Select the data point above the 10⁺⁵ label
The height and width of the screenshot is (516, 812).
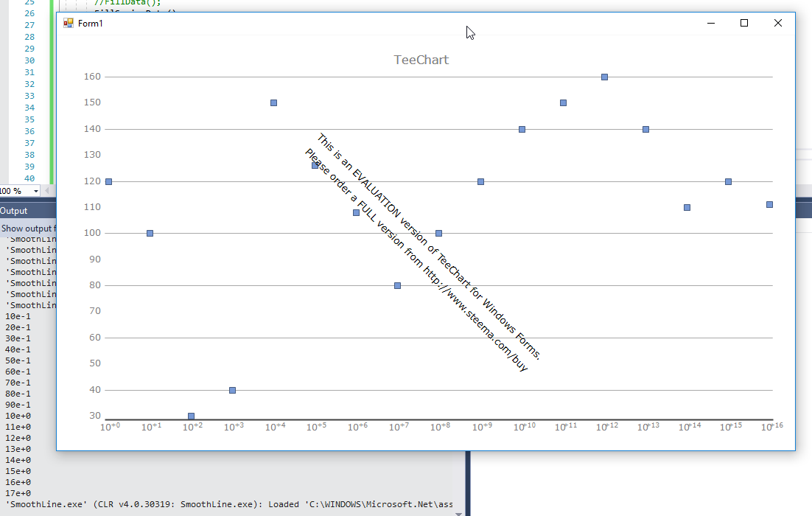[315, 165]
